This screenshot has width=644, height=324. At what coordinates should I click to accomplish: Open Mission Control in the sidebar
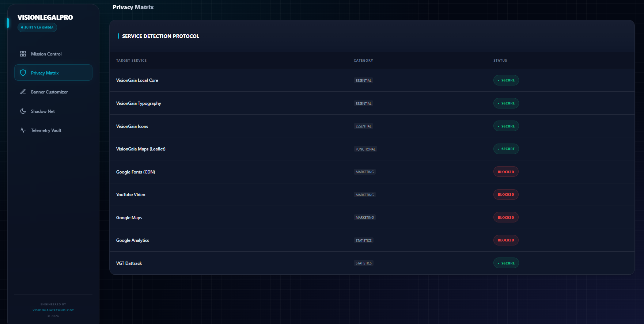point(53,54)
